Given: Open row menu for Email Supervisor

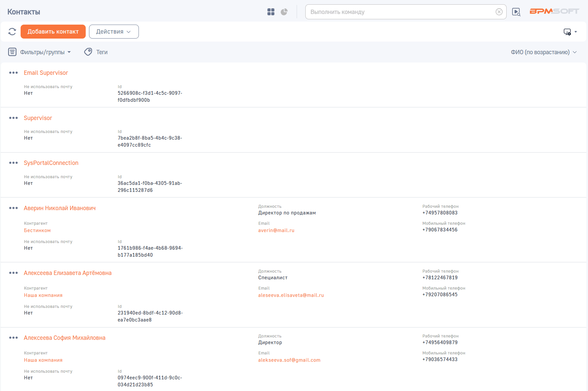Looking at the screenshot, I should pyautogui.click(x=14, y=73).
